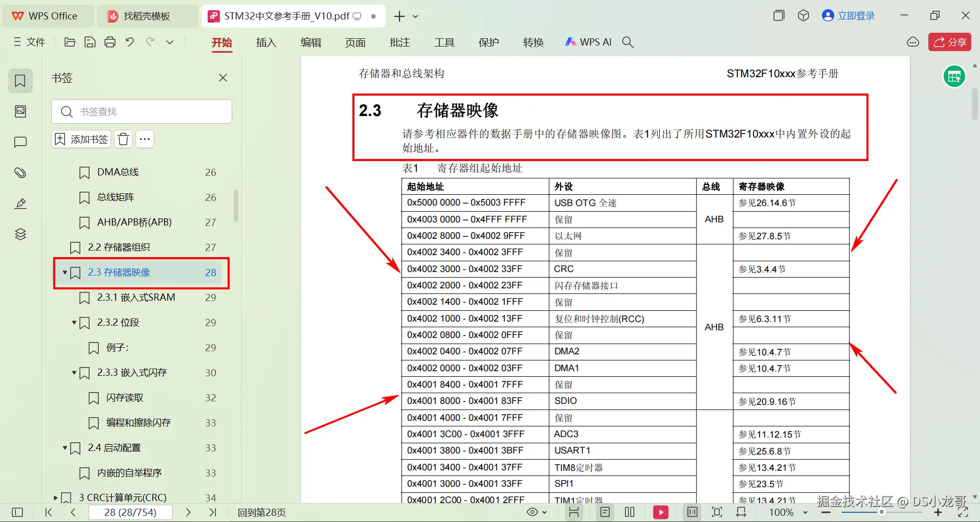Open the zoom percentage dropdown

pos(806,512)
